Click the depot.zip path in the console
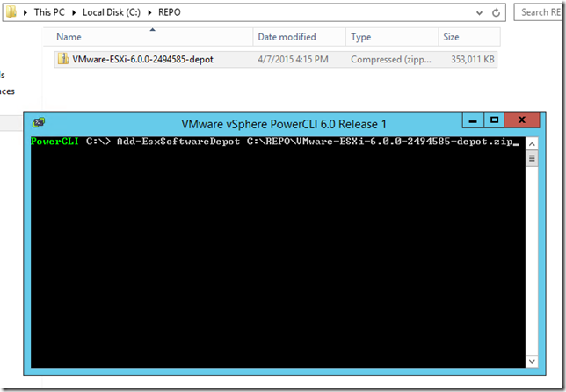 coord(380,142)
